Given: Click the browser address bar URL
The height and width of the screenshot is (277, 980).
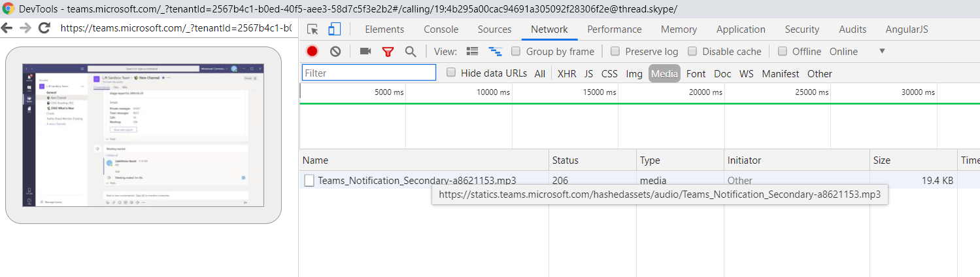Looking at the screenshot, I should 175,28.
